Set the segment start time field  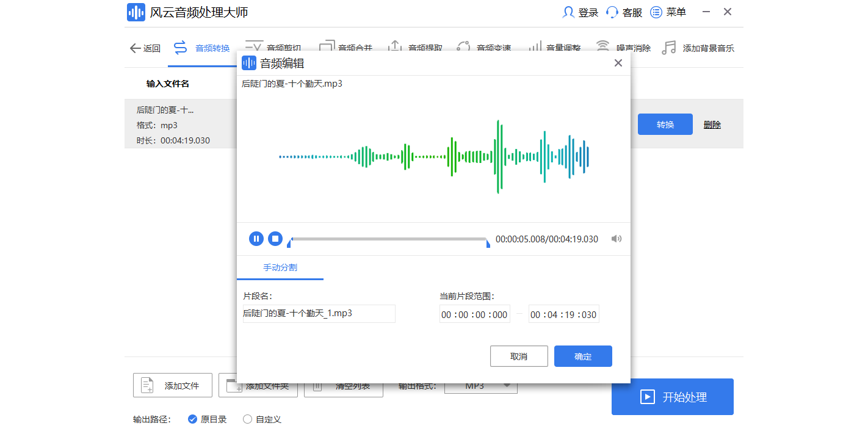pyautogui.click(x=475, y=314)
